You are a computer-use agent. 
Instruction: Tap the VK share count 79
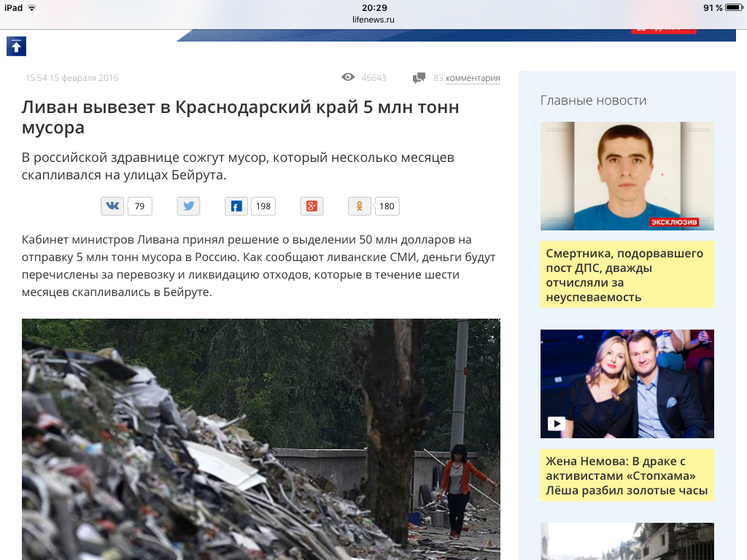(x=139, y=206)
